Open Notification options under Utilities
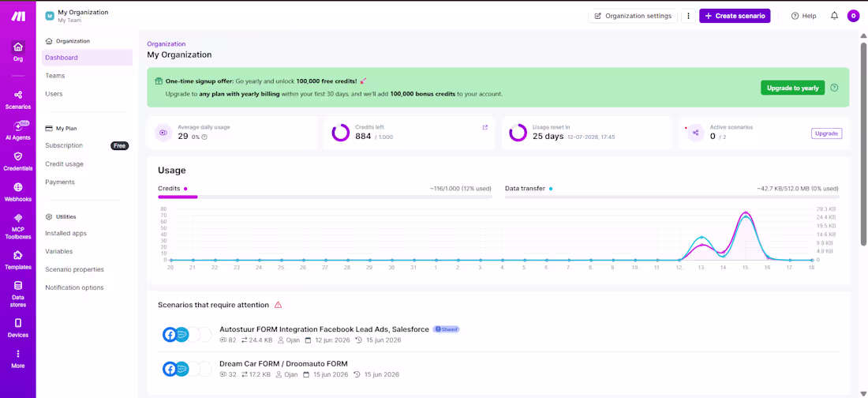 (x=75, y=287)
